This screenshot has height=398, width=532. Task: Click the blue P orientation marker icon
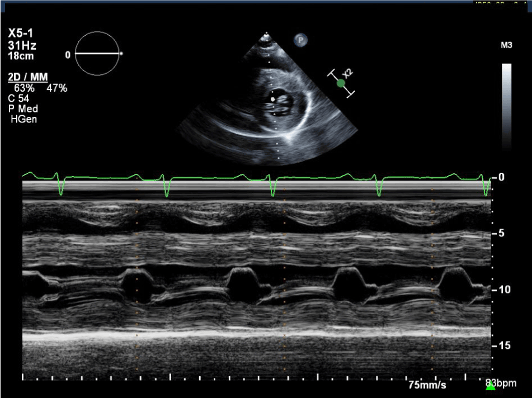point(300,40)
